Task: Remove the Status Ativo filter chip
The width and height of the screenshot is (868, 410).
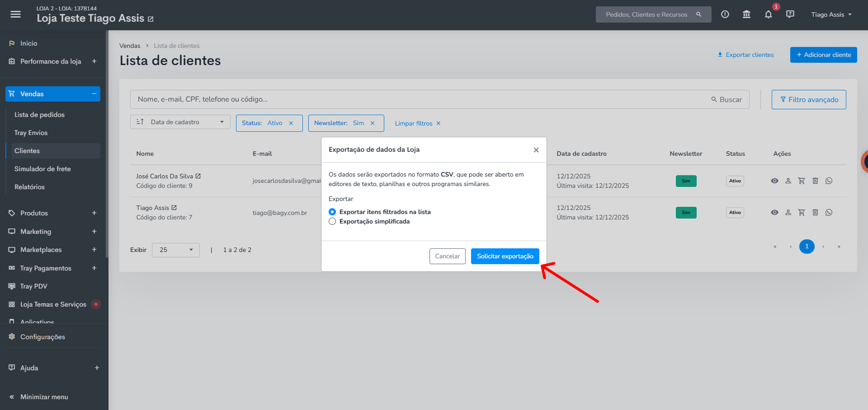Action: pyautogui.click(x=291, y=123)
